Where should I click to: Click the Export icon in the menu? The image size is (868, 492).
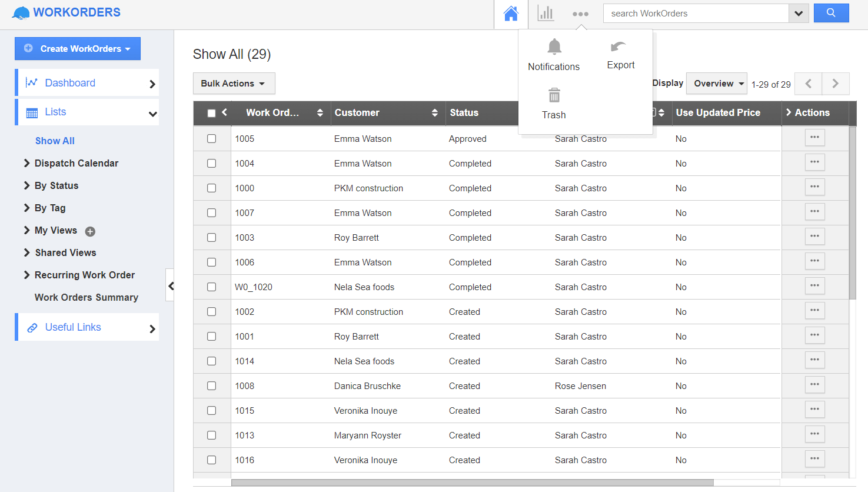click(620, 52)
